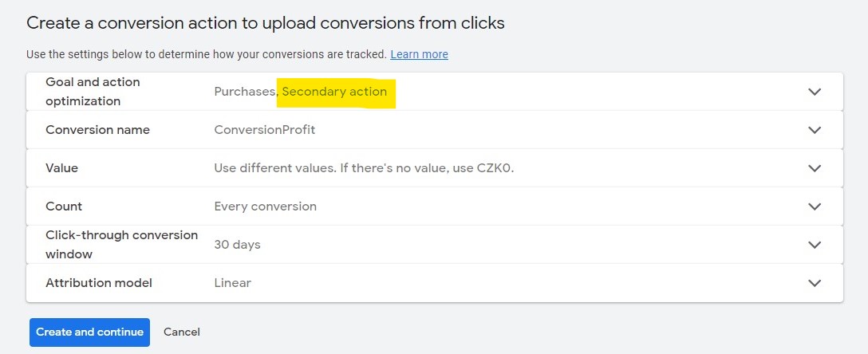
Task: Expand the Click-through conversion window chevron
Action: [815, 245]
